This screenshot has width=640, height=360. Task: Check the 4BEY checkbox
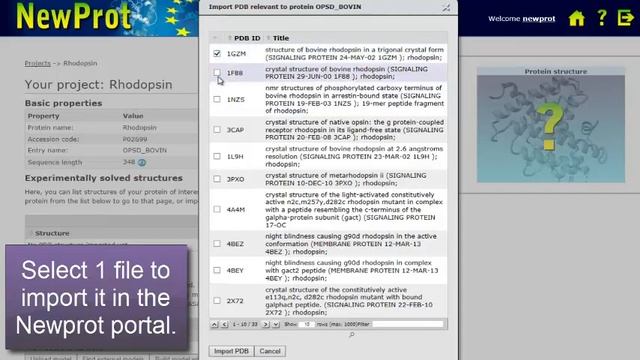(x=217, y=270)
